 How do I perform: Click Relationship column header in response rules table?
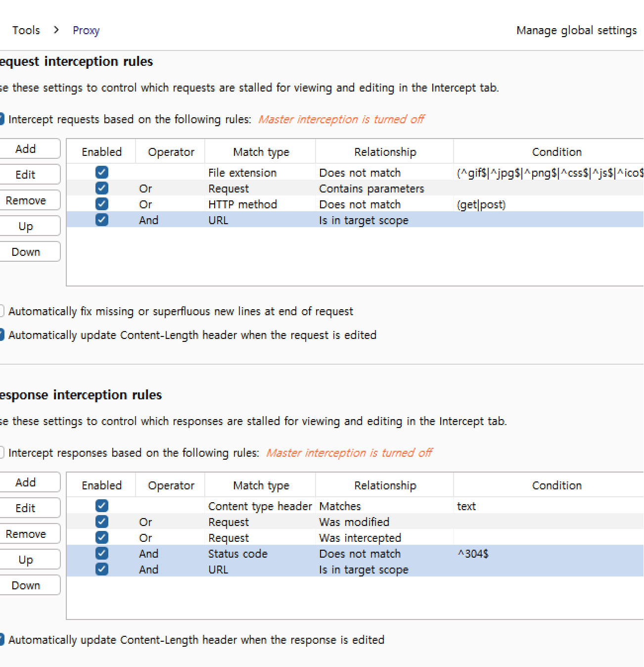click(x=385, y=485)
